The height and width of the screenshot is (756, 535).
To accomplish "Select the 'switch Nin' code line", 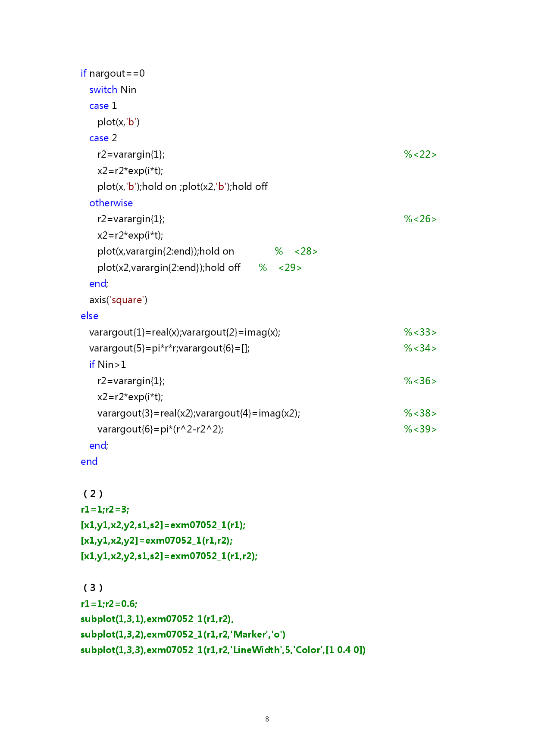I will 113,90.
